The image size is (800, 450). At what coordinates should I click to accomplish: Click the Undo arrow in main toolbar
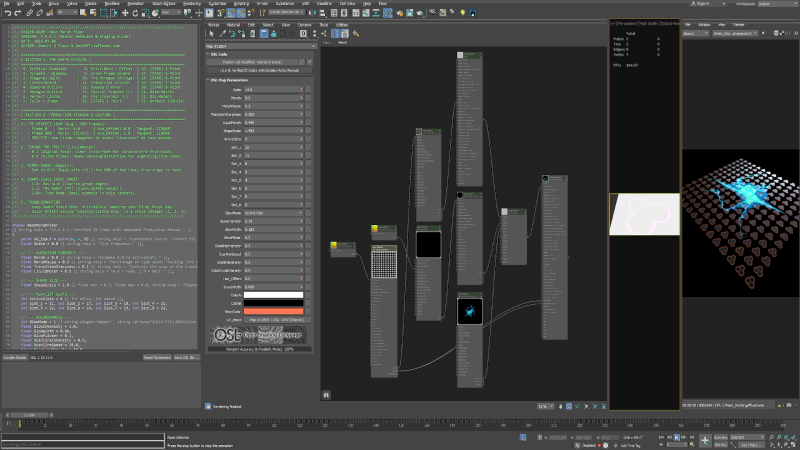[x=7, y=12]
